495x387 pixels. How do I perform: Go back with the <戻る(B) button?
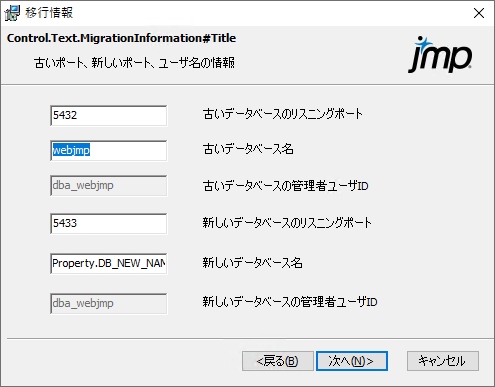[x=278, y=361]
